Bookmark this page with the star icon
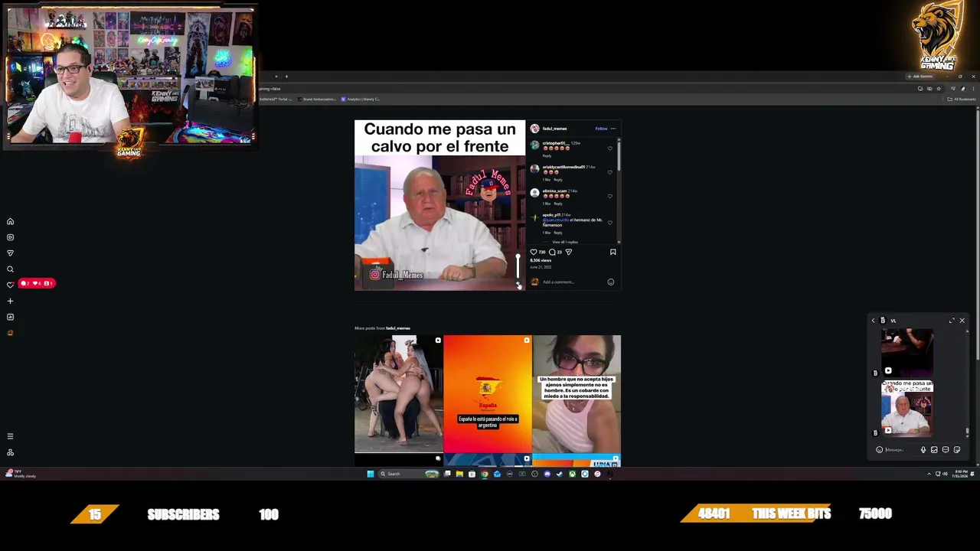Screen dimensions: 980x551 pyautogui.click(x=939, y=89)
